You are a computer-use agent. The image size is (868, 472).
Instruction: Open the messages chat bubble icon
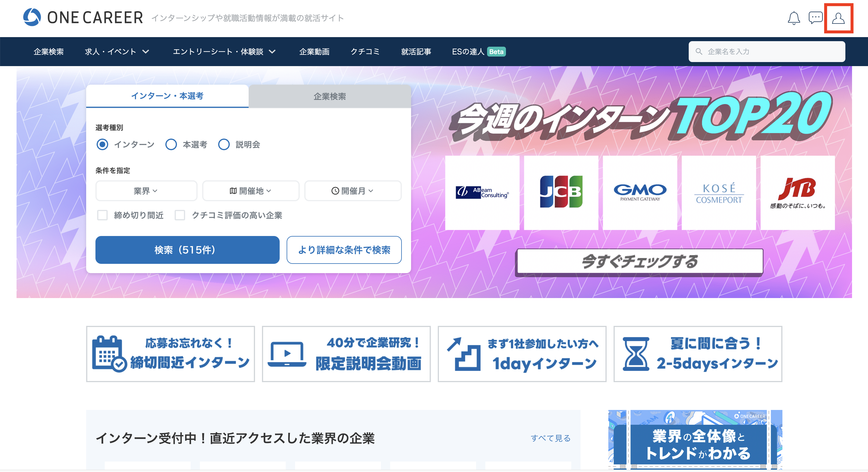815,18
